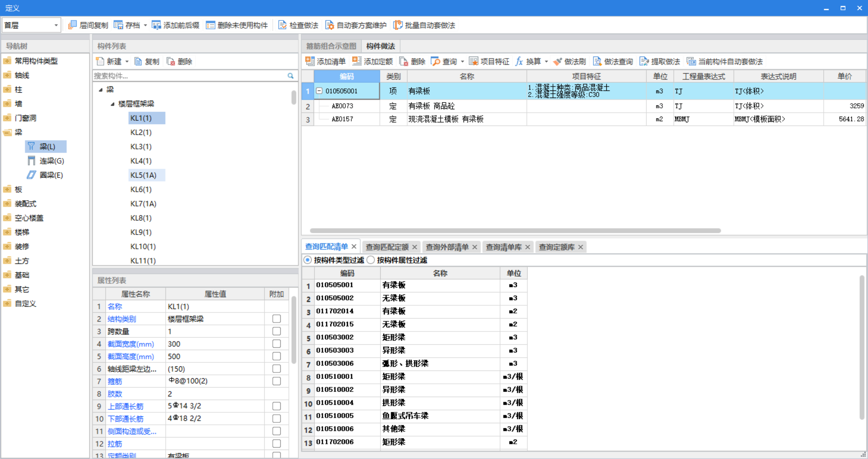The width and height of the screenshot is (868, 459).
Task: Click the 删除未使用构件 icon
Action: [x=210, y=25]
